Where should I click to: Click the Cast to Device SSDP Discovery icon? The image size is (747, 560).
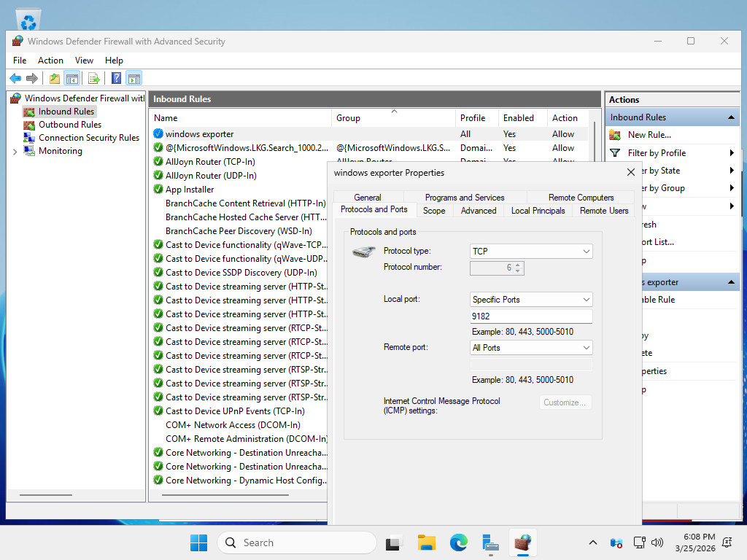[158, 273]
